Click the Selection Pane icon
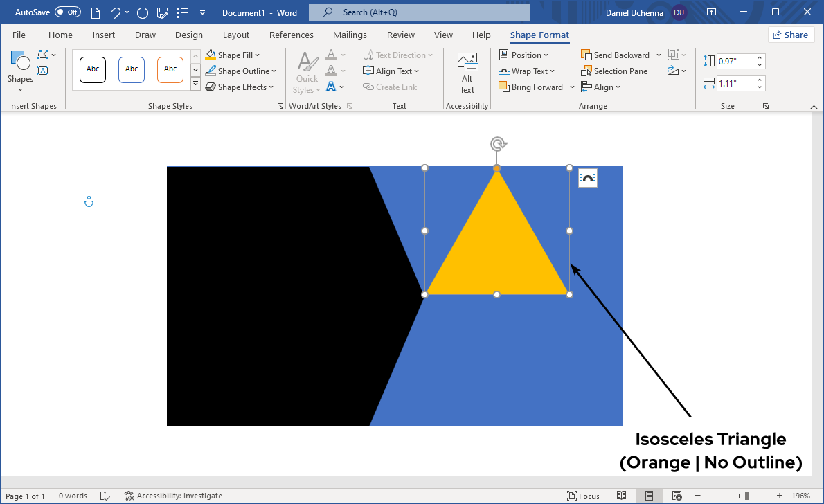824x504 pixels. (586, 71)
